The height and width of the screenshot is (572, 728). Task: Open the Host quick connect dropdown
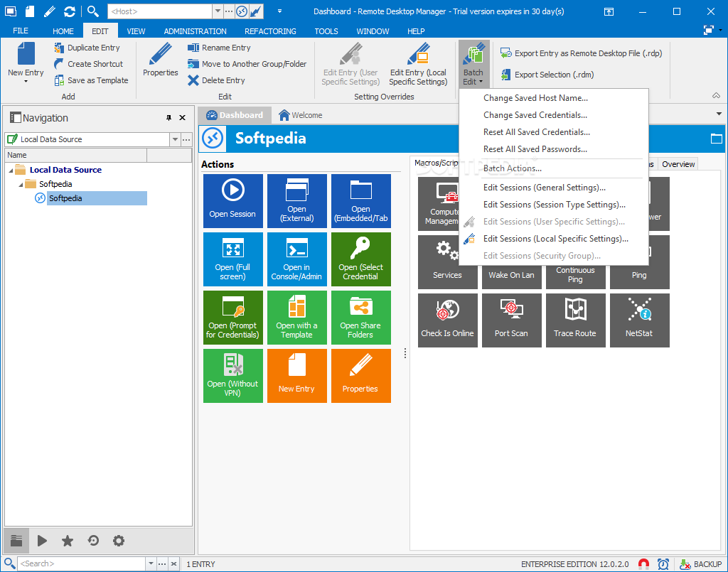[218, 11]
